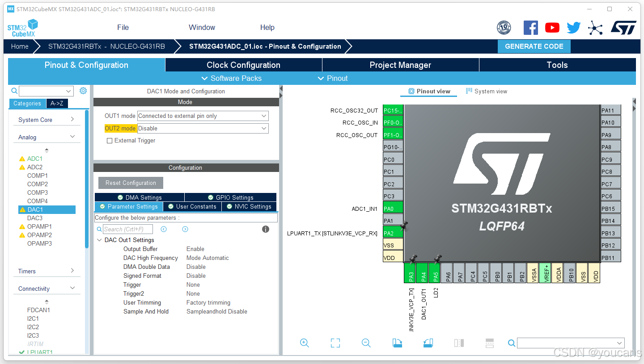Click the Zoom out icon below chip

[x=366, y=343]
